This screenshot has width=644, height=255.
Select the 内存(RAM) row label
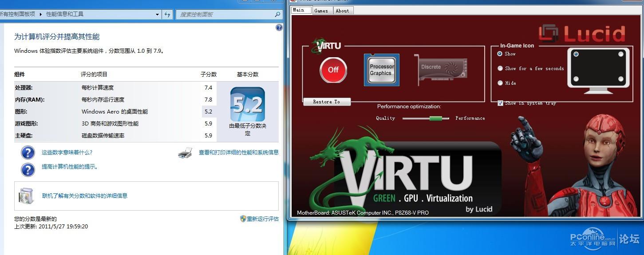[x=30, y=99]
